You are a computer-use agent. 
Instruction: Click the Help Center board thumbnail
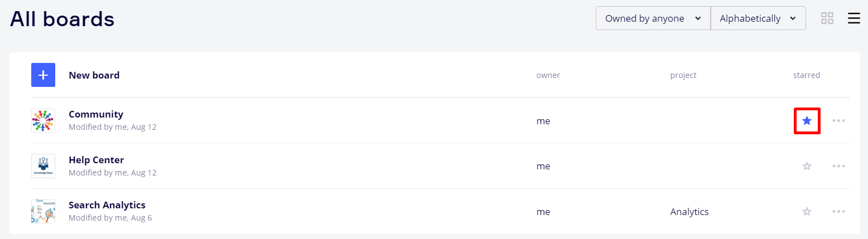click(x=43, y=166)
